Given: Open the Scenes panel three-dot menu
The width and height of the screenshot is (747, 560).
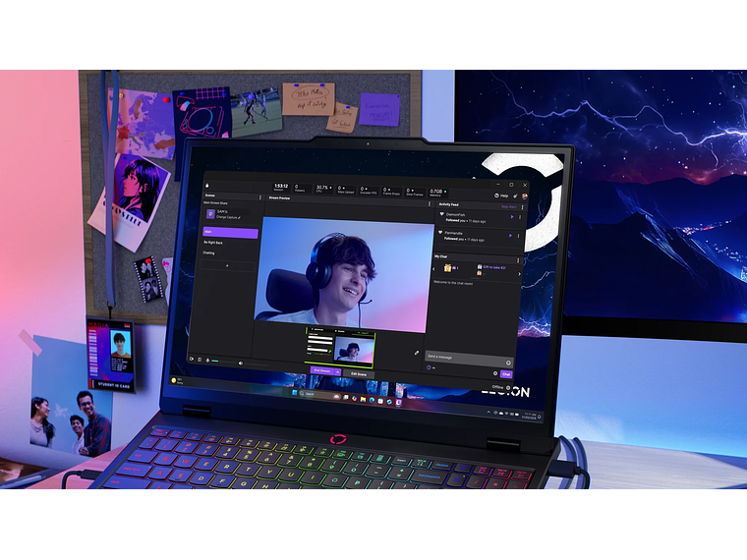Looking at the screenshot, I should (x=258, y=197).
